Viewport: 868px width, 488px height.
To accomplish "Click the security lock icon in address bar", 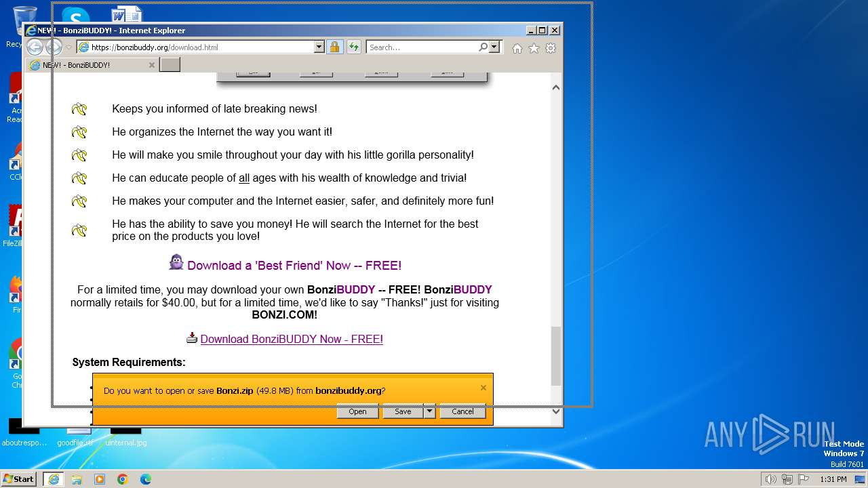I will coord(334,47).
